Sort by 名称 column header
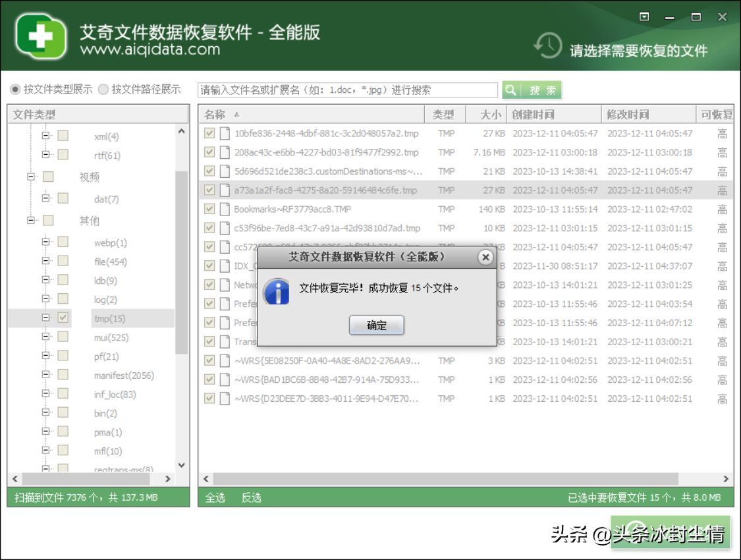The width and height of the screenshot is (741, 560). tap(312, 115)
